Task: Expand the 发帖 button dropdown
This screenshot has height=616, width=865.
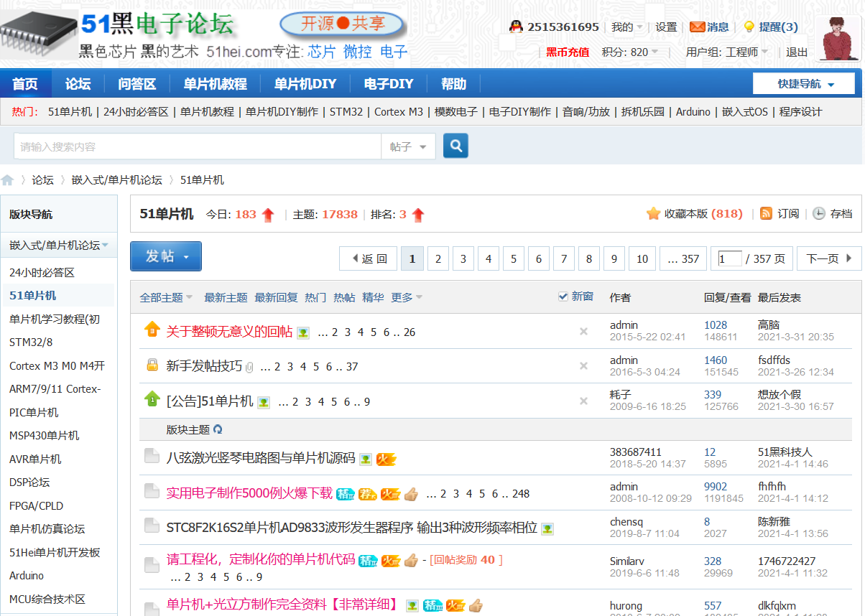Action: [x=186, y=256]
